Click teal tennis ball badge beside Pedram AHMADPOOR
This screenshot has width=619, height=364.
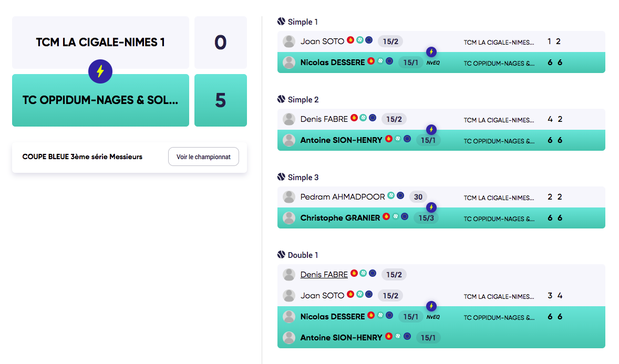(391, 196)
